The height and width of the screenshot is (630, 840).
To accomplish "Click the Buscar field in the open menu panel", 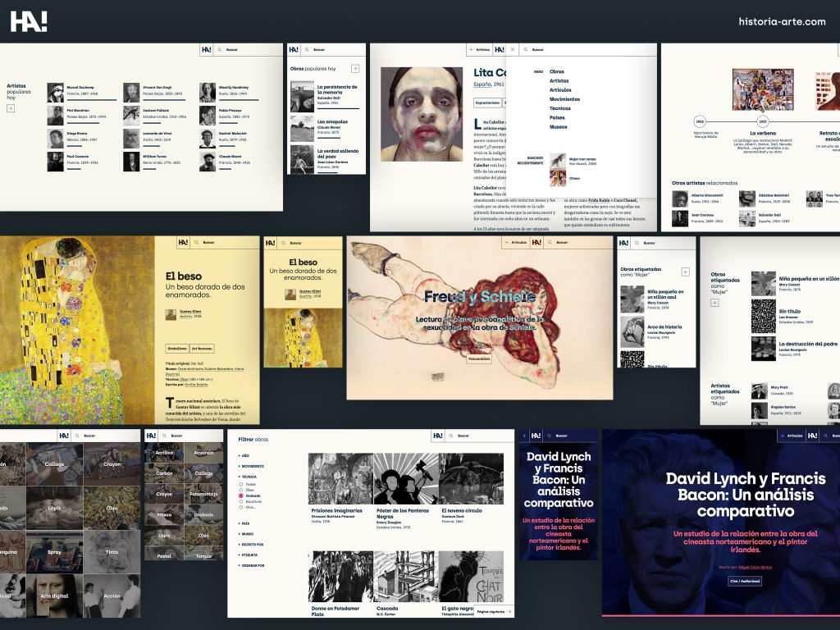I will (589, 49).
